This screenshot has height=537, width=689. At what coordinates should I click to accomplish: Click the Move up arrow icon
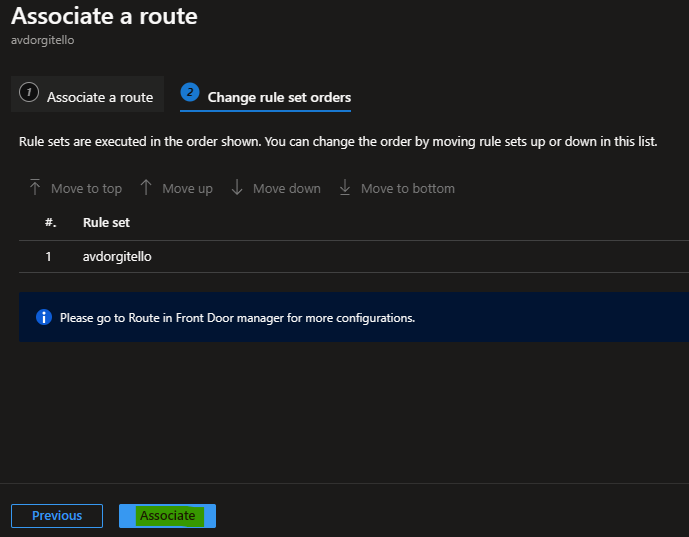click(146, 187)
